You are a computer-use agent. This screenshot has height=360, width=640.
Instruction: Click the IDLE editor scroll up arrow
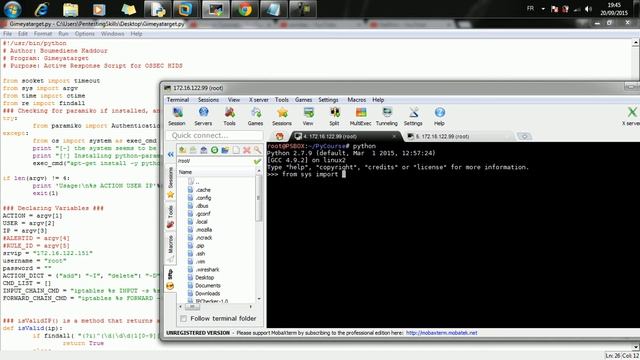[x=636, y=43]
